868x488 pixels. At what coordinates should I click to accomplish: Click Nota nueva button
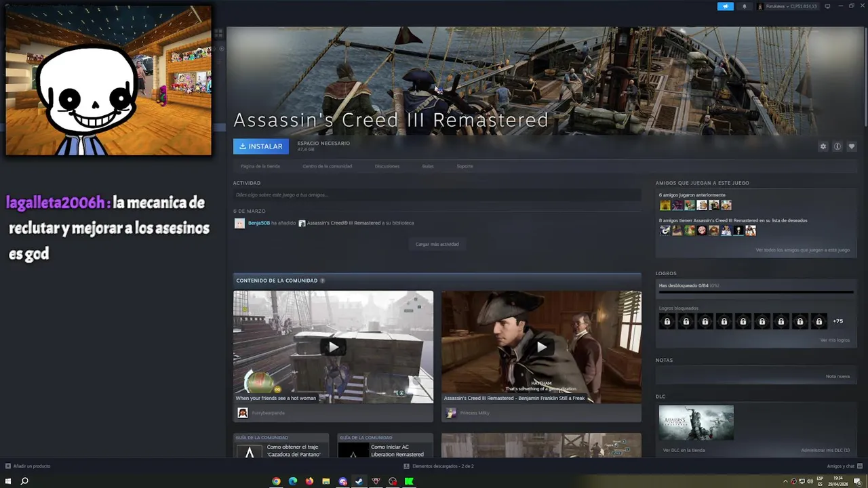tap(837, 376)
